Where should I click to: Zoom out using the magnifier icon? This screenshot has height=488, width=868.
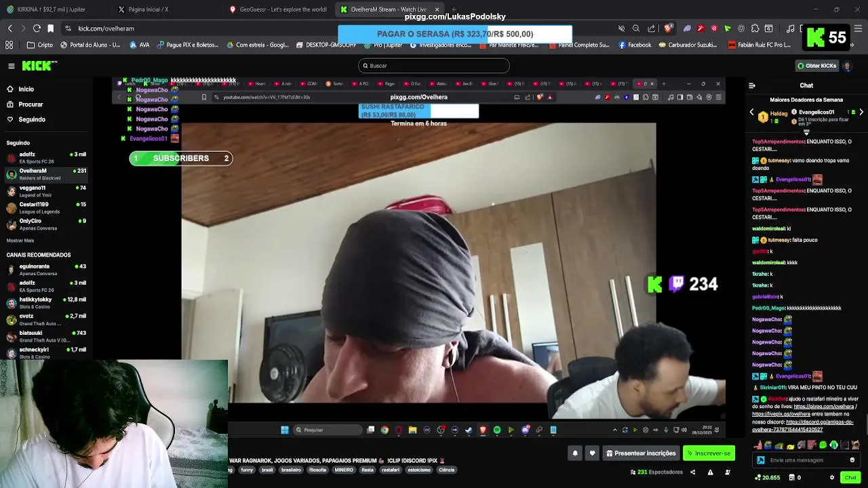[636, 28]
